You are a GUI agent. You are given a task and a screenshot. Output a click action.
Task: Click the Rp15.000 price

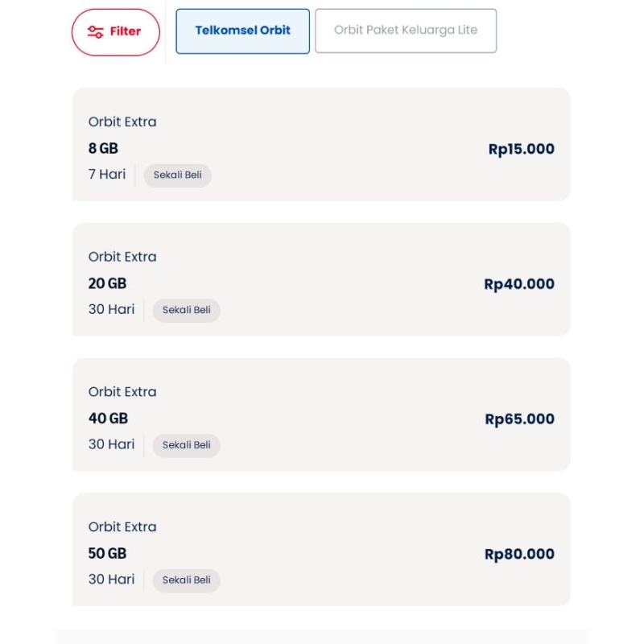point(521,149)
